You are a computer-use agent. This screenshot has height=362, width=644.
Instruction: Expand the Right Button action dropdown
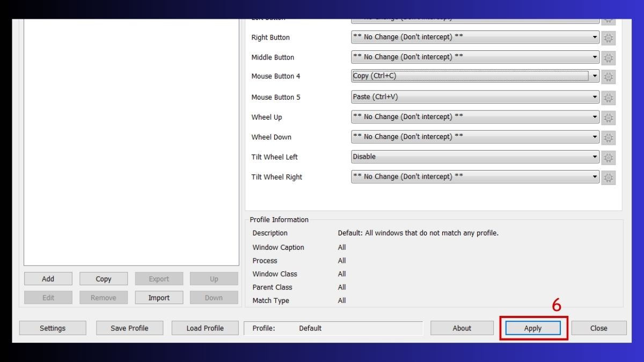point(475,38)
